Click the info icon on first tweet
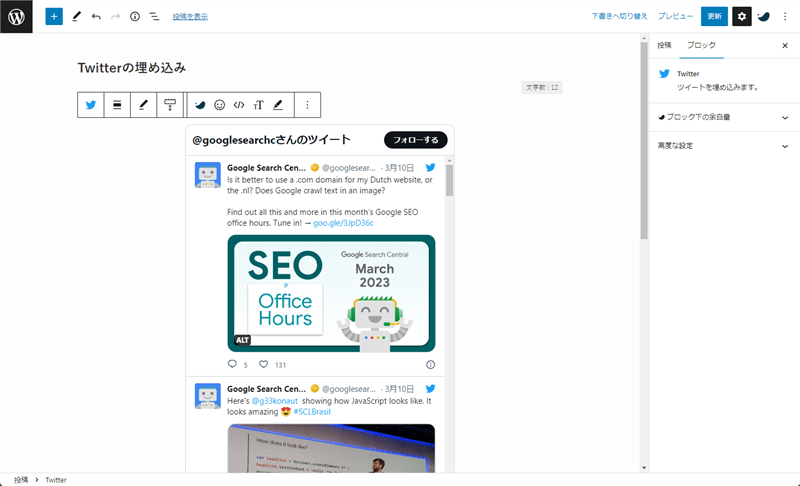 (431, 364)
